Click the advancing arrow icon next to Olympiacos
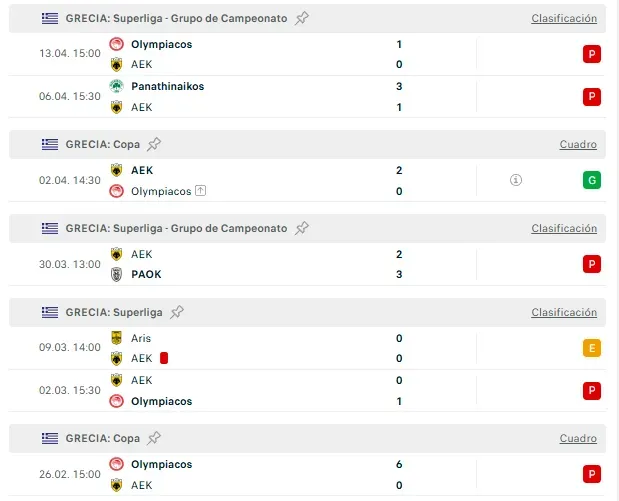 201,191
